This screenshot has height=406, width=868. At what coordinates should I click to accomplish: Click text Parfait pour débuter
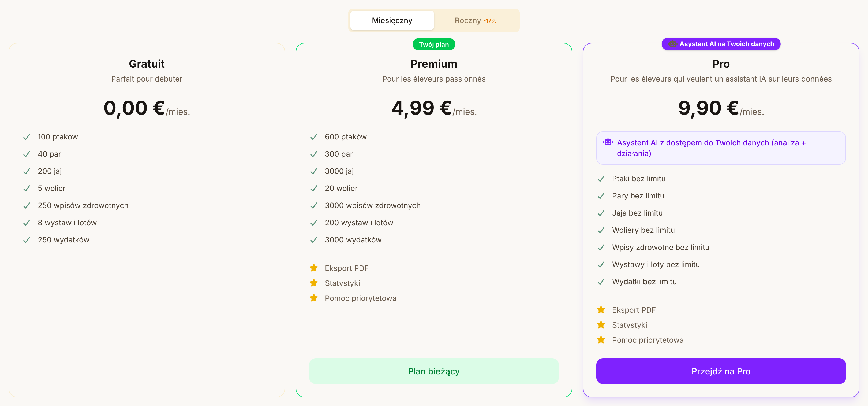point(147,79)
